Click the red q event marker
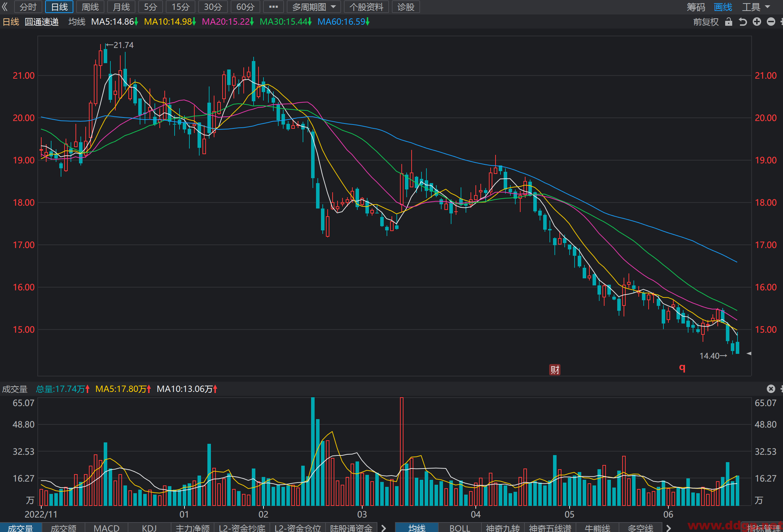783x532 pixels. (x=682, y=368)
